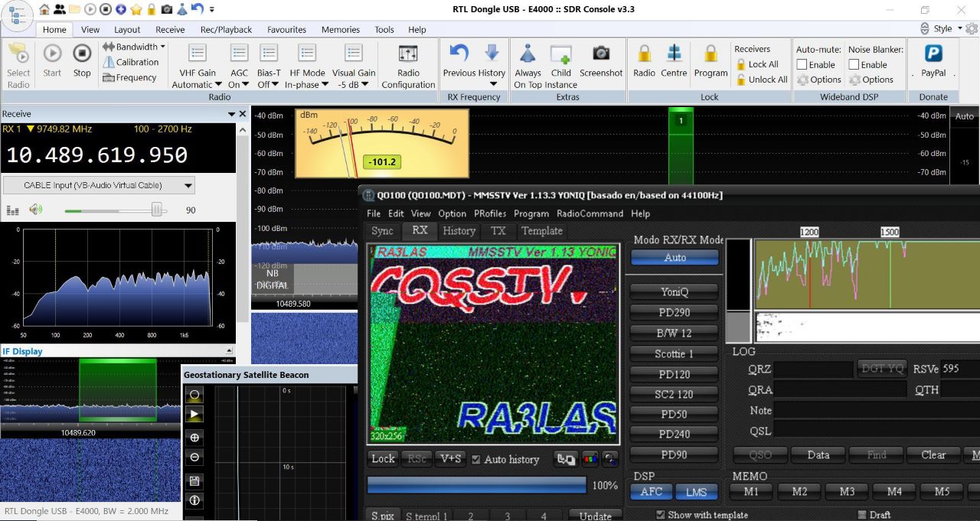Click the RGB colour icon in MMSSTV
This screenshot has width=980, height=521.
click(x=590, y=459)
